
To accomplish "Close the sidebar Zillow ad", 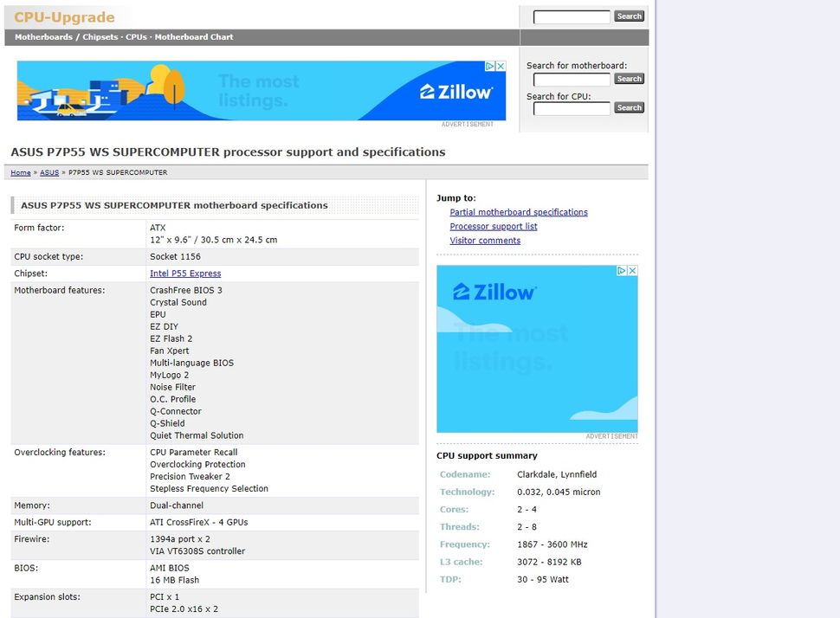I will [x=633, y=270].
